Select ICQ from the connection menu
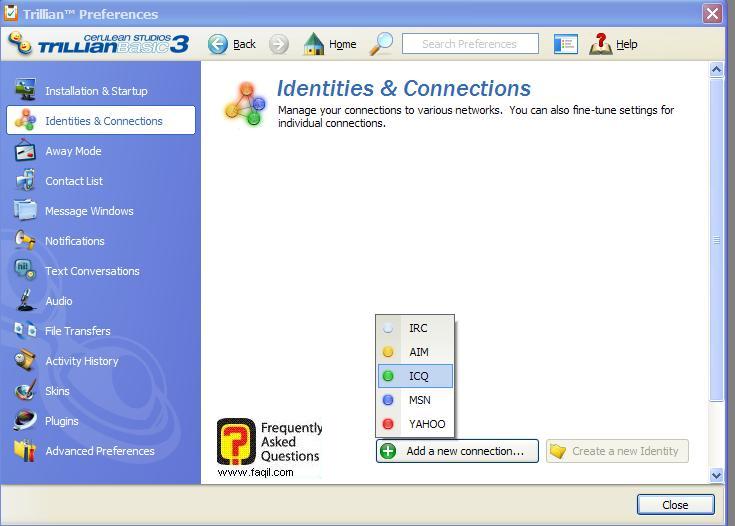The image size is (735, 526). tap(416, 376)
